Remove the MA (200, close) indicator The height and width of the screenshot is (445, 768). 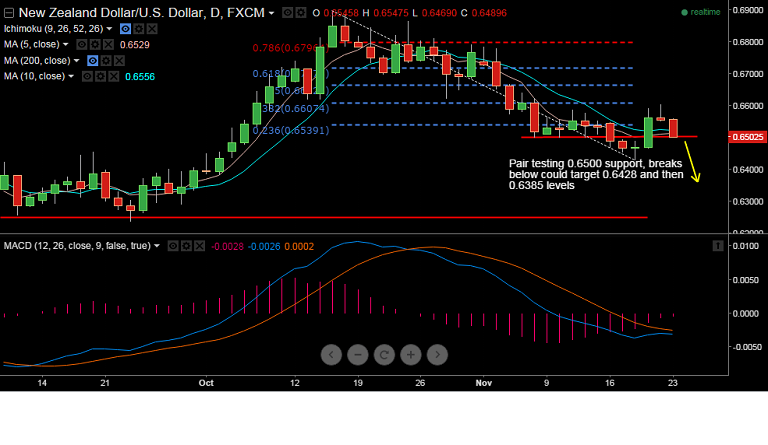point(119,61)
